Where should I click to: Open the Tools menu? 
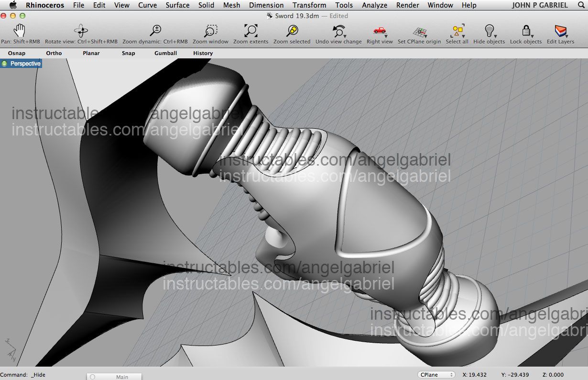(x=344, y=5)
